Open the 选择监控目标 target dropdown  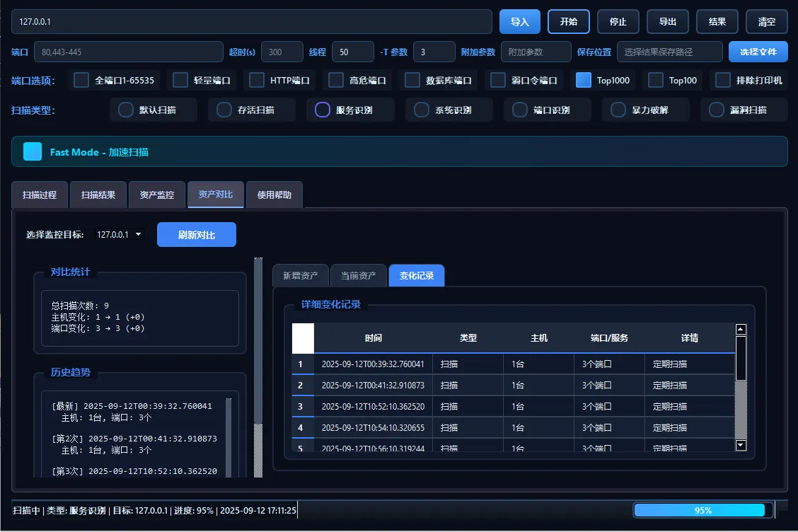119,234
